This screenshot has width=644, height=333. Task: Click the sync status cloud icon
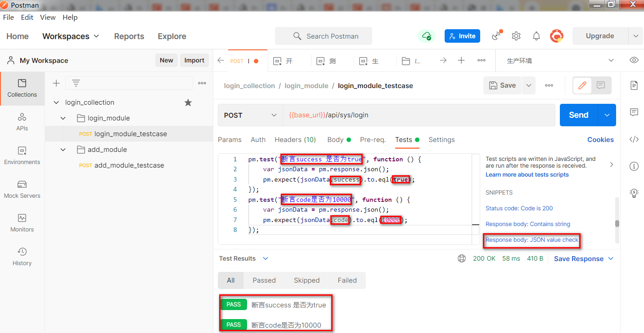click(426, 36)
